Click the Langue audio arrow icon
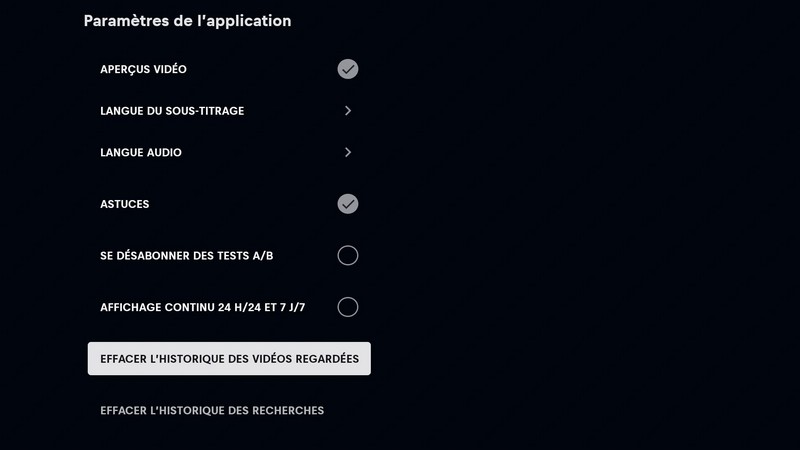Viewport: 800px width, 450px height. pyautogui.click(x=348, y=153)
